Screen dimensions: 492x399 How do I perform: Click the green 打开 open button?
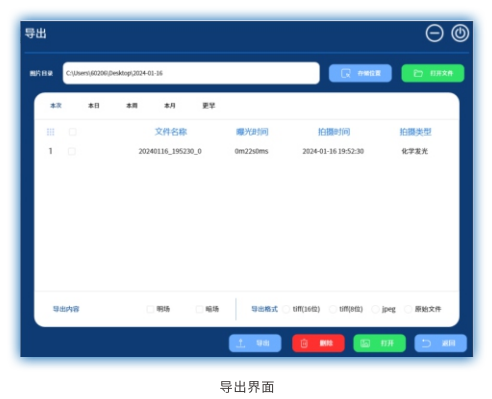tap(379, 343)
